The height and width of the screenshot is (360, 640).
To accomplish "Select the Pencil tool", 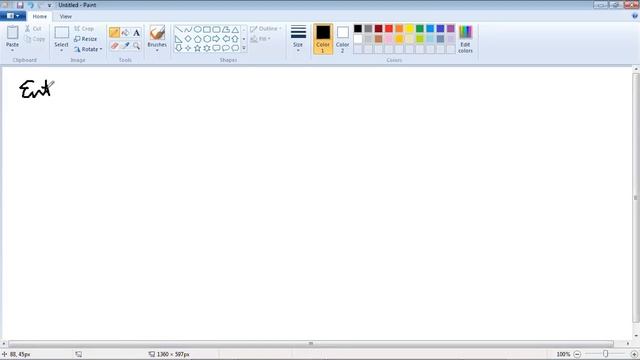I will point(114,33).
